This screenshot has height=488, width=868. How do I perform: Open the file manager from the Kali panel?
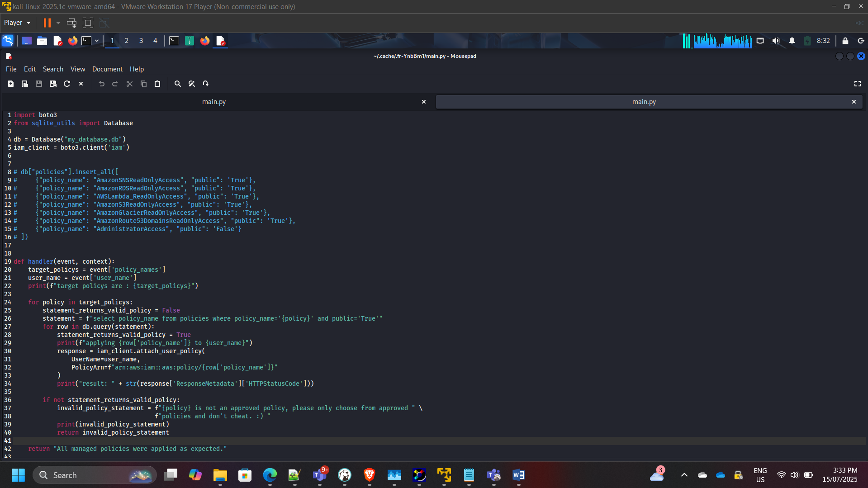(42, 41)
